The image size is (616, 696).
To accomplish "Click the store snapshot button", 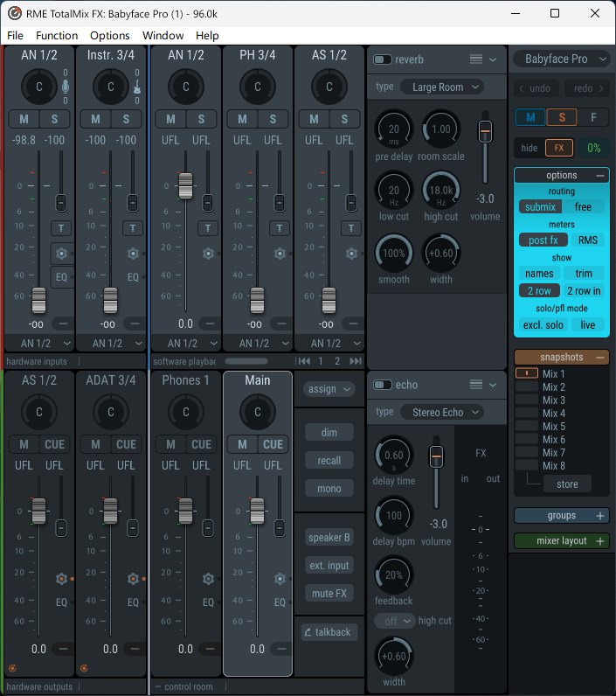I will [x=567, y=484].
